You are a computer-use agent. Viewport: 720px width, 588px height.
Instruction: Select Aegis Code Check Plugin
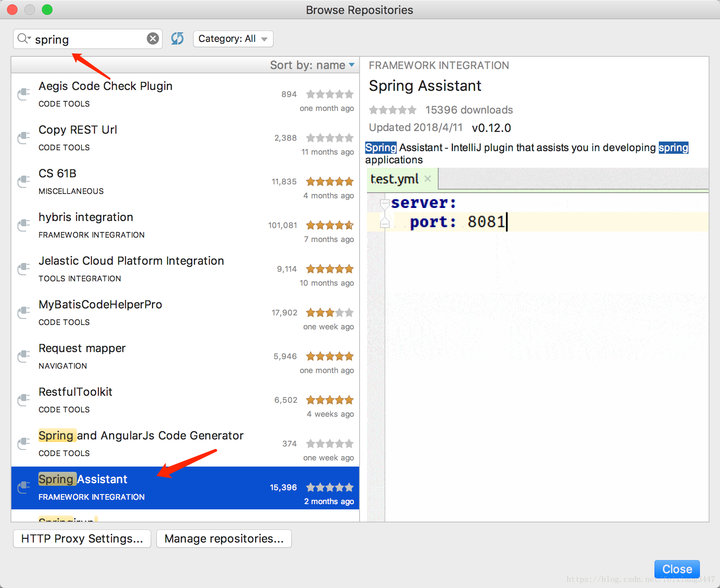(x=185, y=95)
